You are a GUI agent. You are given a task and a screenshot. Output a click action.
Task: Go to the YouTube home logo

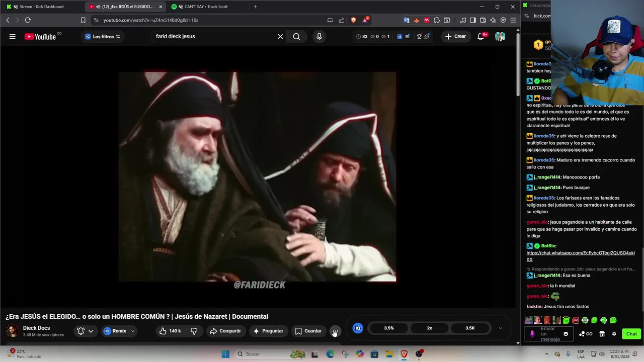tap(40, 36)
